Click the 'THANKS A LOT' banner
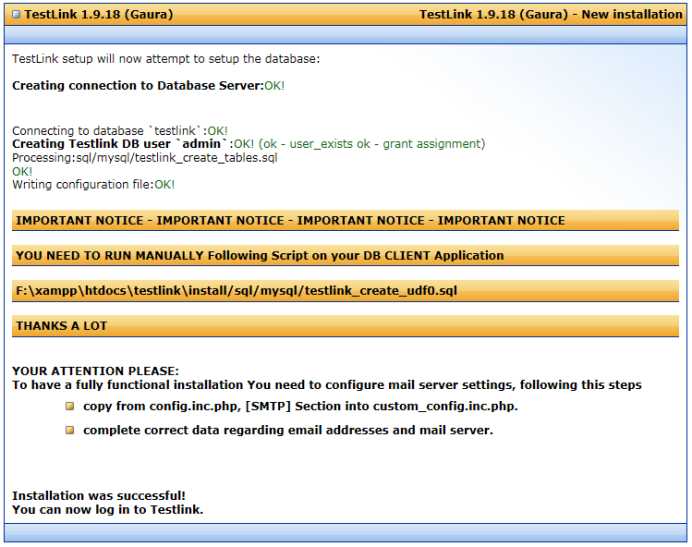Screen dimensions: 692x547 345,326
